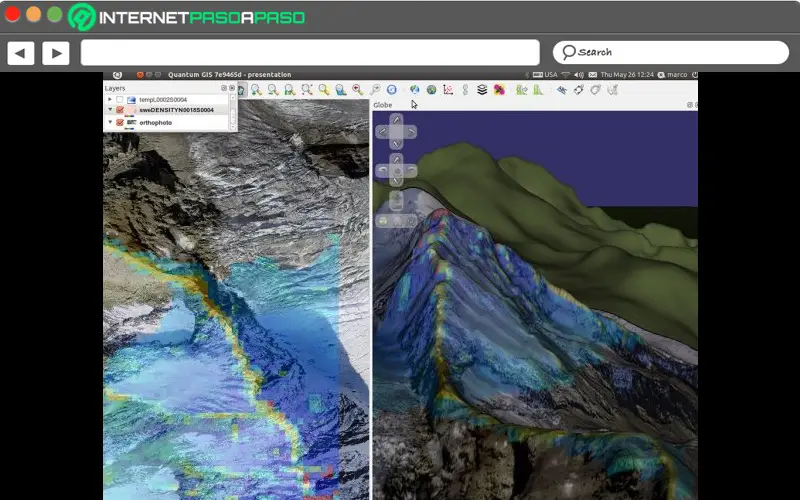
Task: Focus the browser address bar
Action: coord(310,53)
